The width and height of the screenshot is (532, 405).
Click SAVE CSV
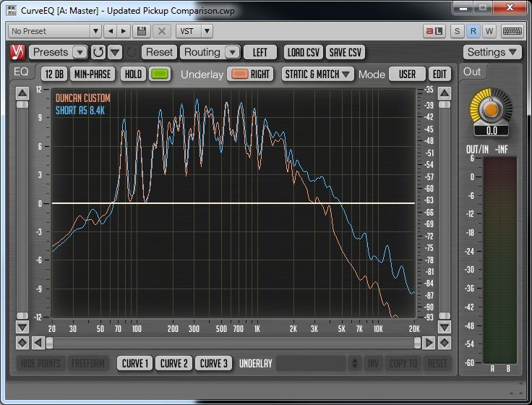tap(345, 52)
